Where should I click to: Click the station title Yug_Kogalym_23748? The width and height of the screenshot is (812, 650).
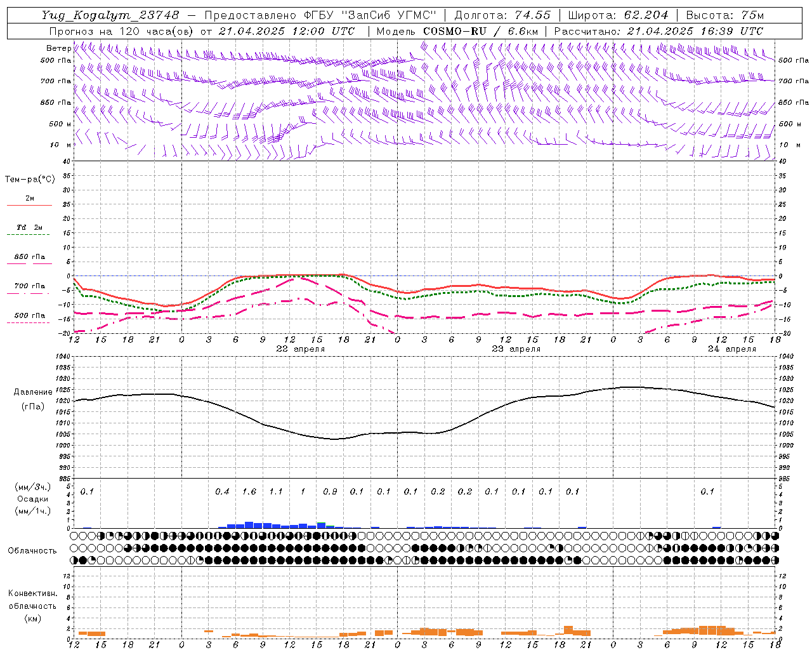[x=110, y=15]
